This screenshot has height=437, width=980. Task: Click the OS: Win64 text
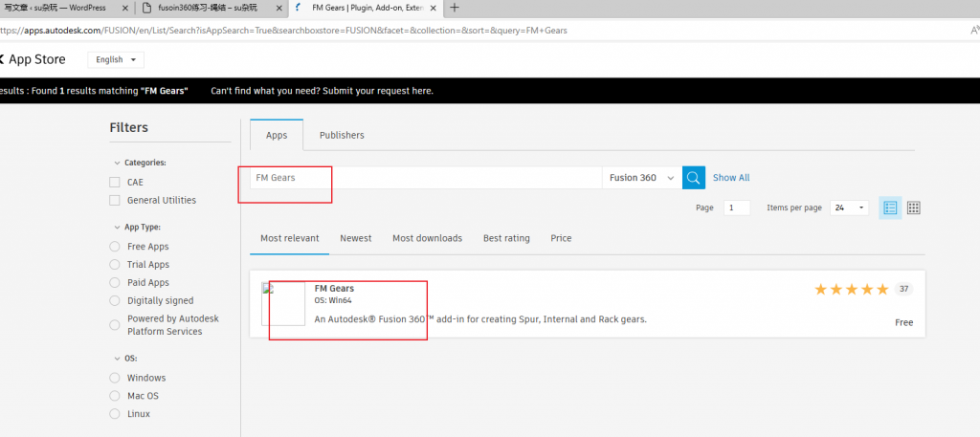click(333, 300)
